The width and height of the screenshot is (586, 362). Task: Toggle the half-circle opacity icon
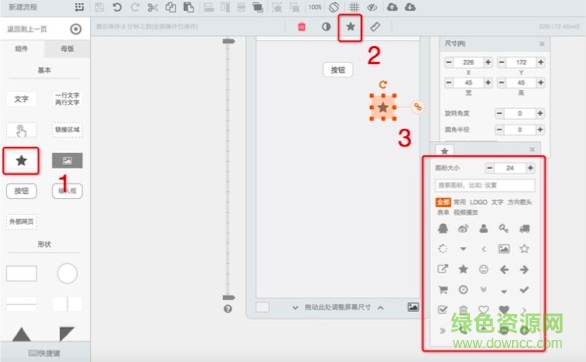pyautogui.click(x=326, y=27)
